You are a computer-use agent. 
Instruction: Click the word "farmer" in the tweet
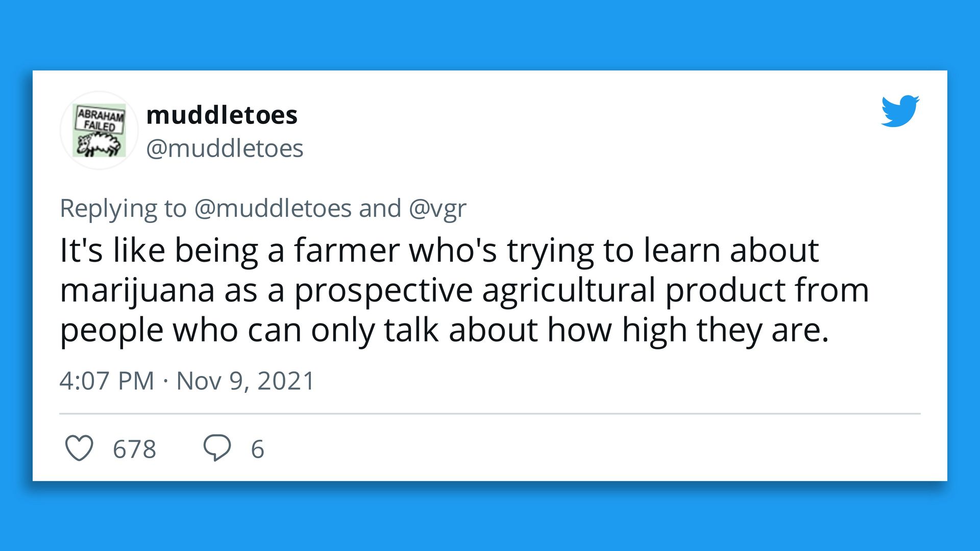pos(346,251)
